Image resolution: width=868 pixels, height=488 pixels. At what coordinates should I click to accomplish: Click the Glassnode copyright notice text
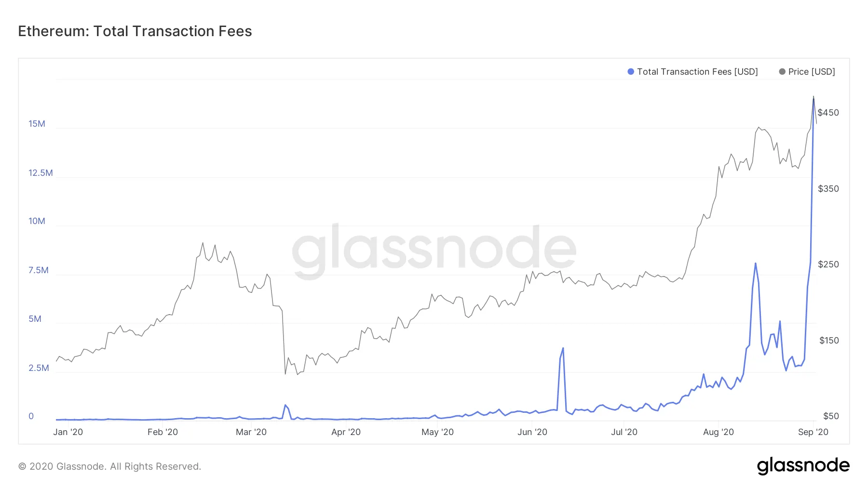click(109, 466)
